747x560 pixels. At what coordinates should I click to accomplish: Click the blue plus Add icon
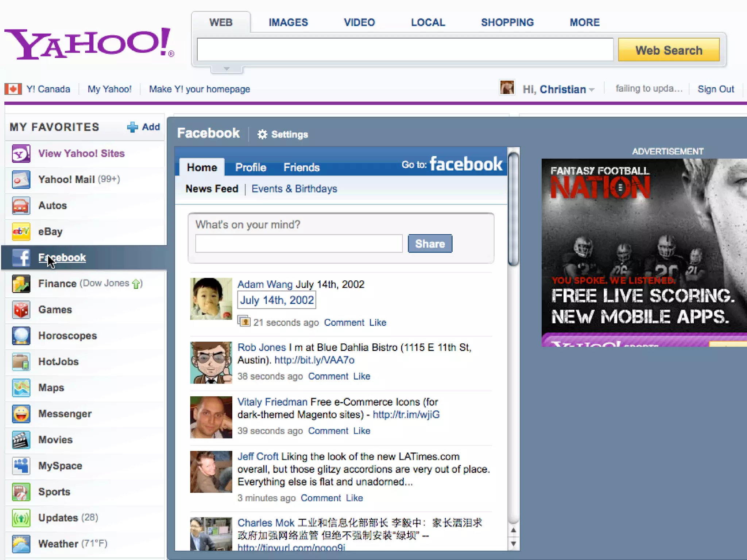point(132,127)
